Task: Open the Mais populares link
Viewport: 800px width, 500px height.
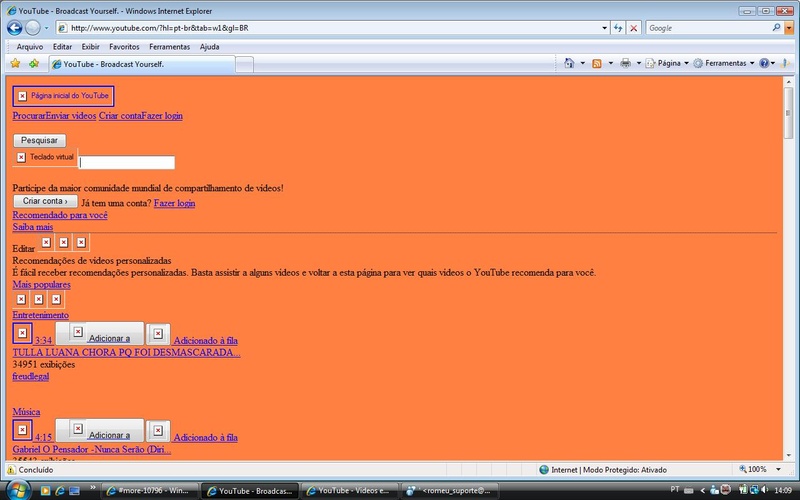Action: coord(41,285)
